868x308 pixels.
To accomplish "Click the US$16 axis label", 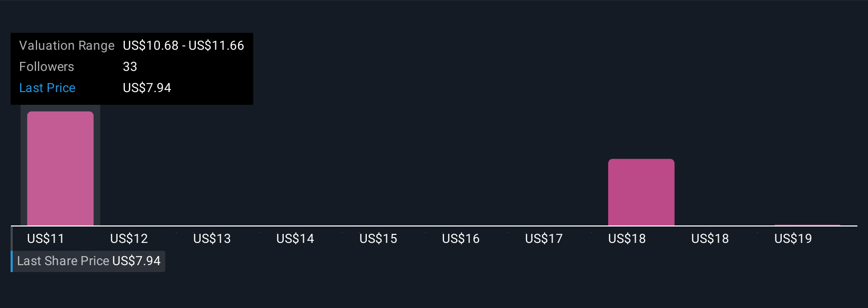I will click(x=460, y=239).
